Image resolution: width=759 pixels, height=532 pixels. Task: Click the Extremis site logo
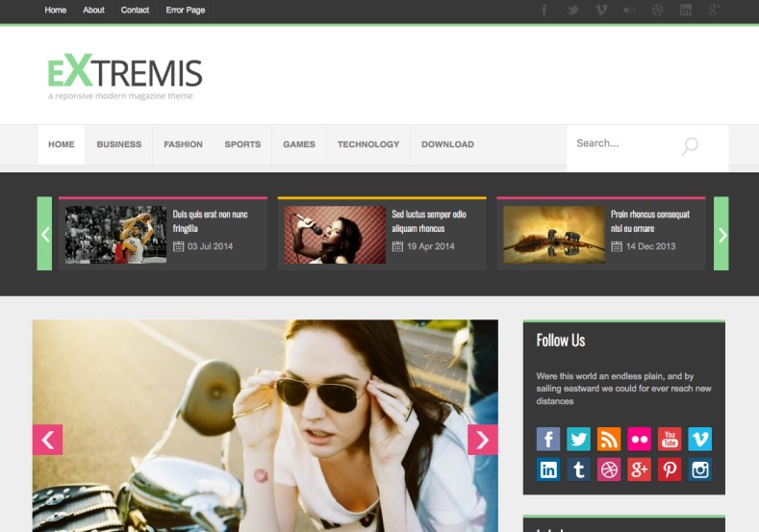pos(125,77)
